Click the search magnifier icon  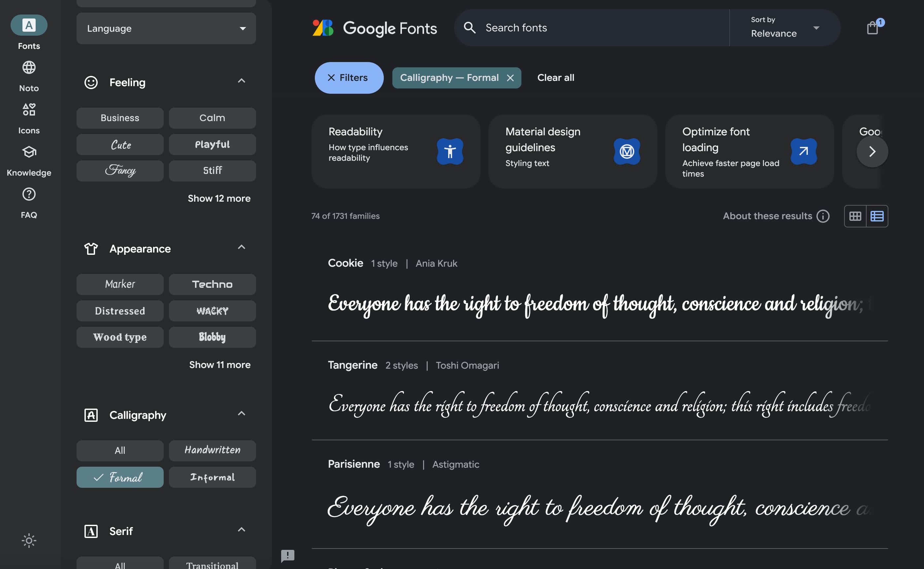(x=470, y=27)
